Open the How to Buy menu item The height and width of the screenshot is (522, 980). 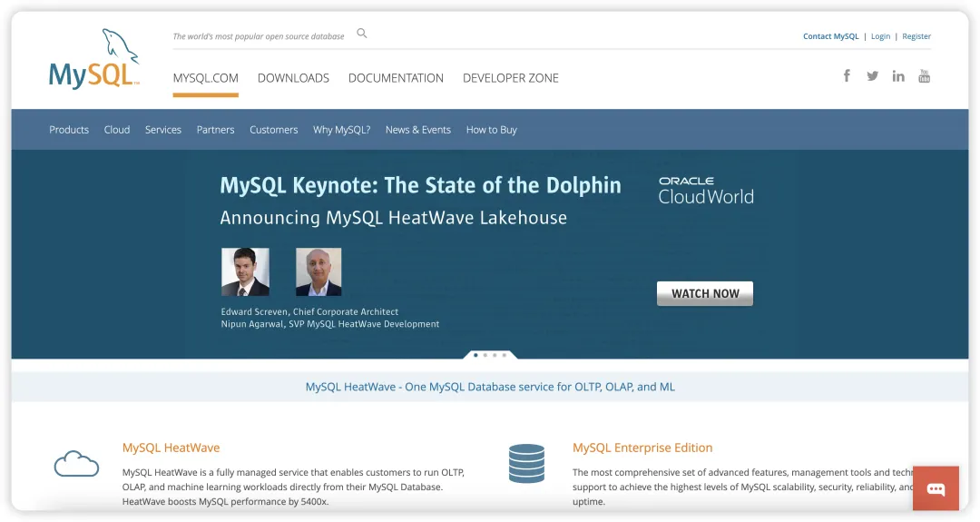491,130
